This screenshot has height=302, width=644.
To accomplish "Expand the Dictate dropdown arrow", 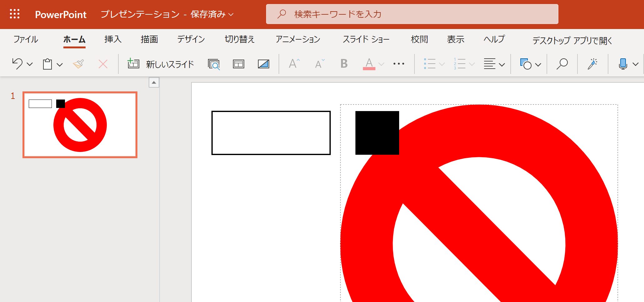I will [636, 64].
